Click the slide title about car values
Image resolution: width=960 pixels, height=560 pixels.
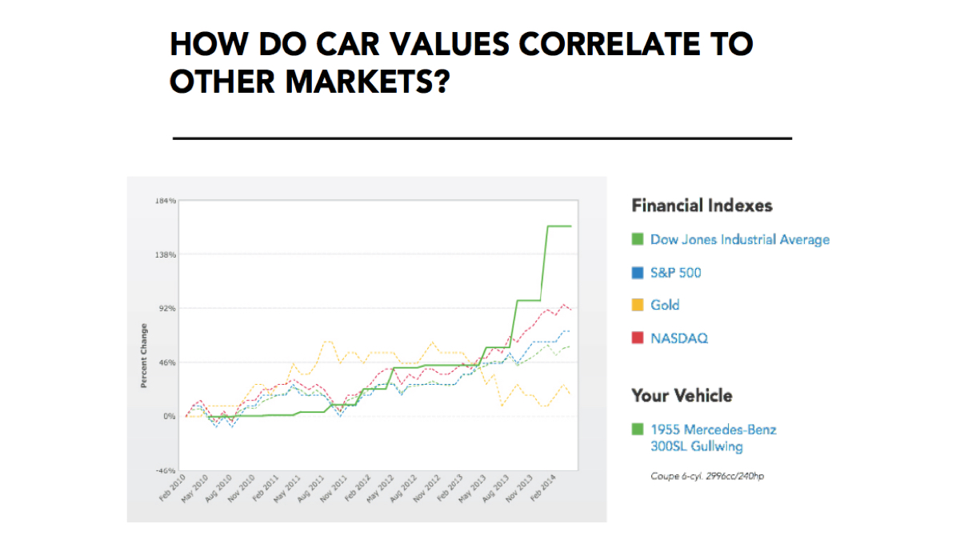pos(461,63)
